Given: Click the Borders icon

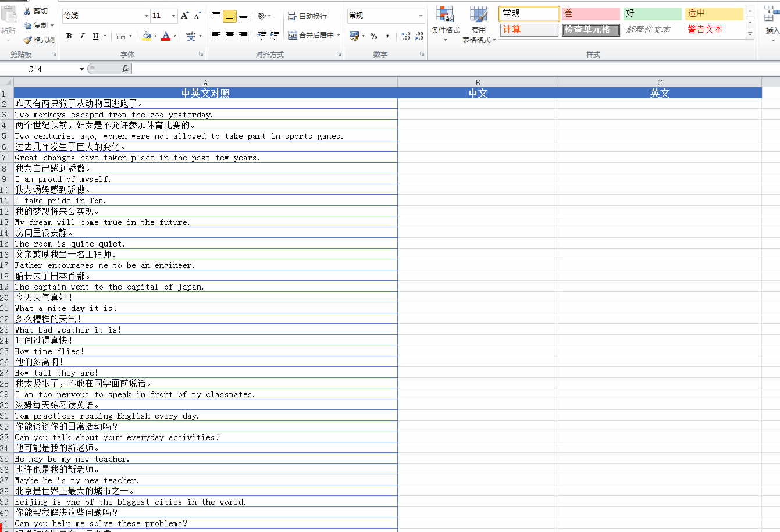Looking at the screenshot, I should [121, 36].
